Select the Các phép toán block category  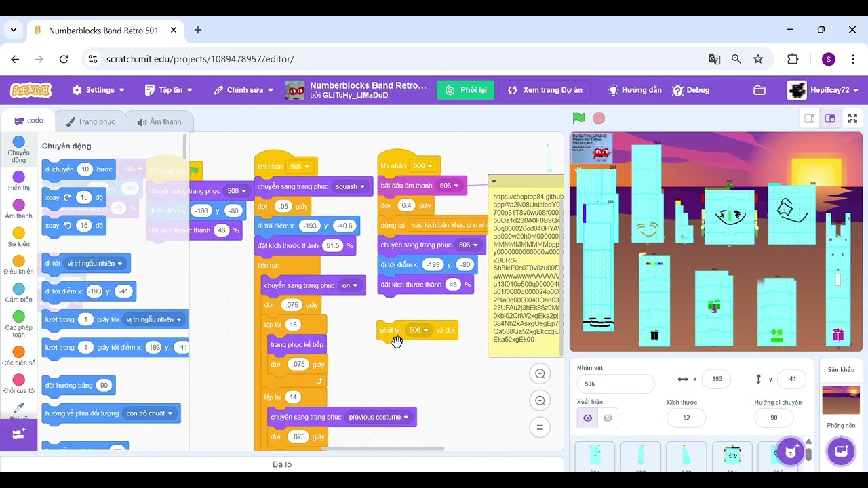[19, 325]
